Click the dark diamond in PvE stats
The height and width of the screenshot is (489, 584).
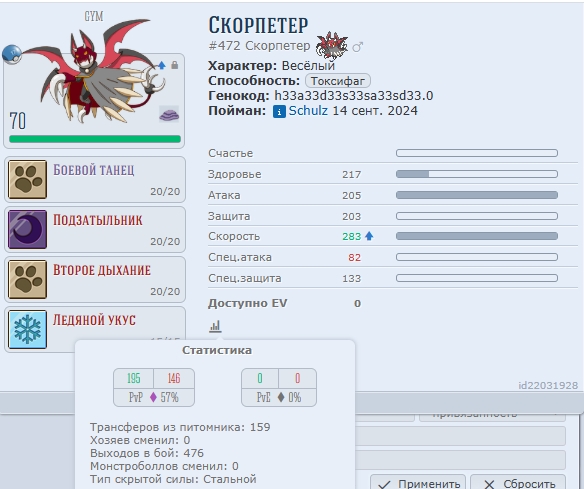tap(281, 397)
